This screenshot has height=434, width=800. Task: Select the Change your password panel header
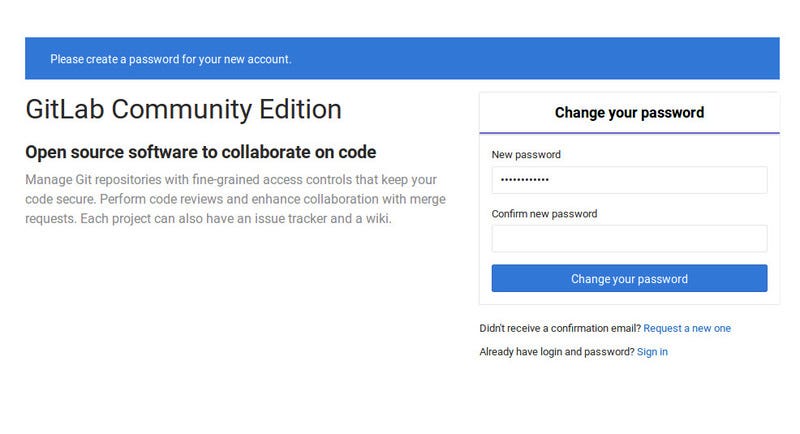click(629, 113)
